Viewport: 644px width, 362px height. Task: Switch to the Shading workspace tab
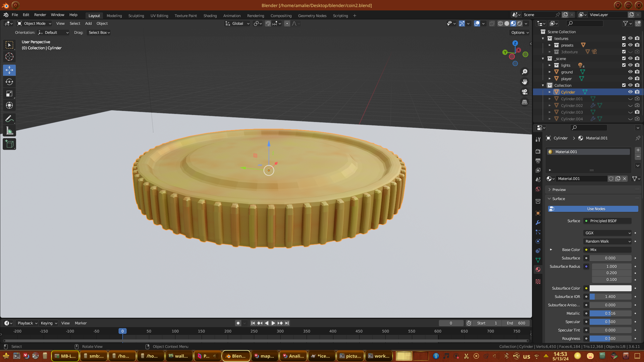click(x=210, y=16)
